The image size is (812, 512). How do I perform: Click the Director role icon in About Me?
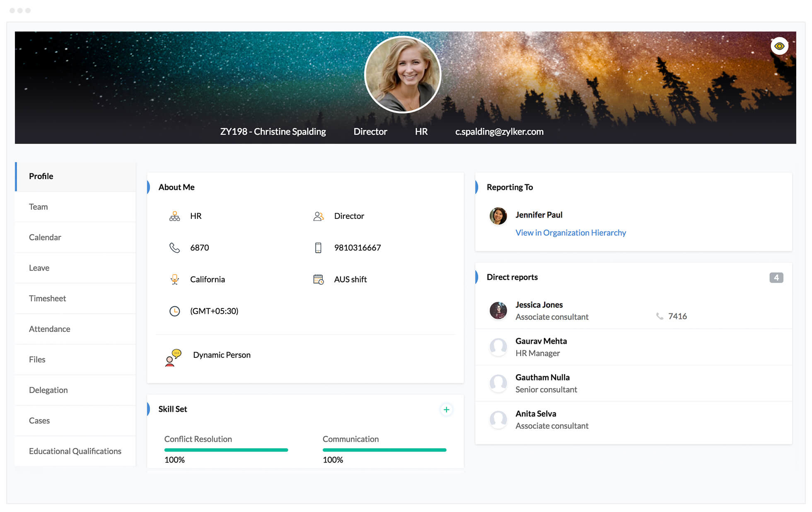click(x=318, y=215)
